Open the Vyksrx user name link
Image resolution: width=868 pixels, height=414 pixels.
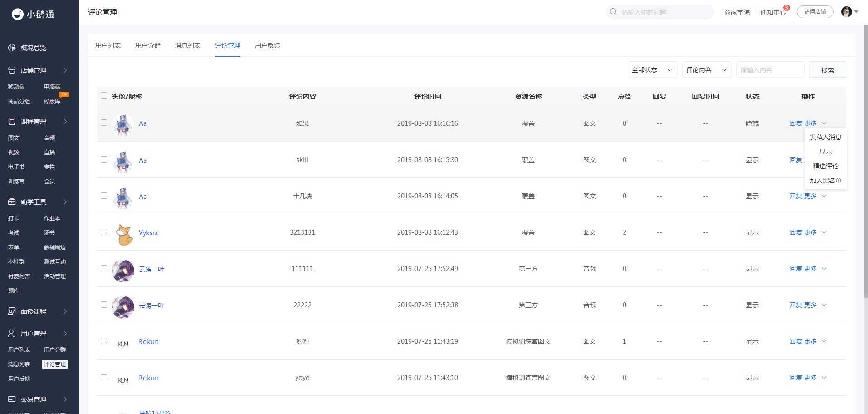pos(148,233)
